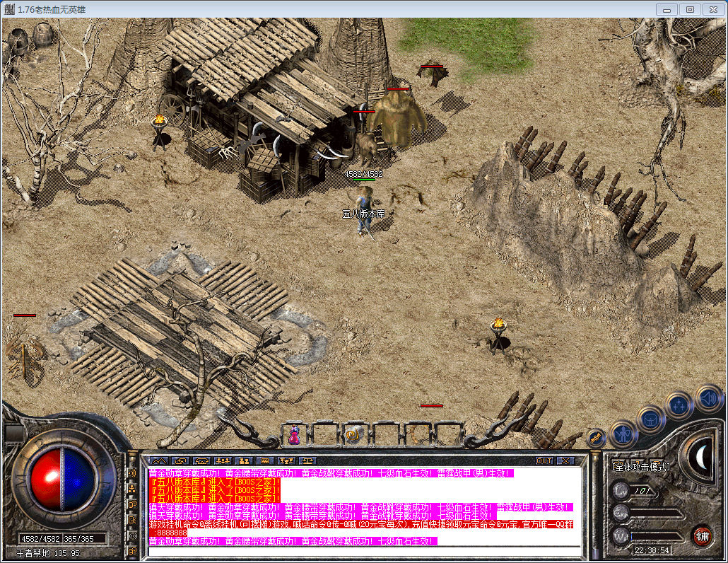Open the minimap button with mountain icon
Screen dimensions: 728x563
tap(159, 461)
